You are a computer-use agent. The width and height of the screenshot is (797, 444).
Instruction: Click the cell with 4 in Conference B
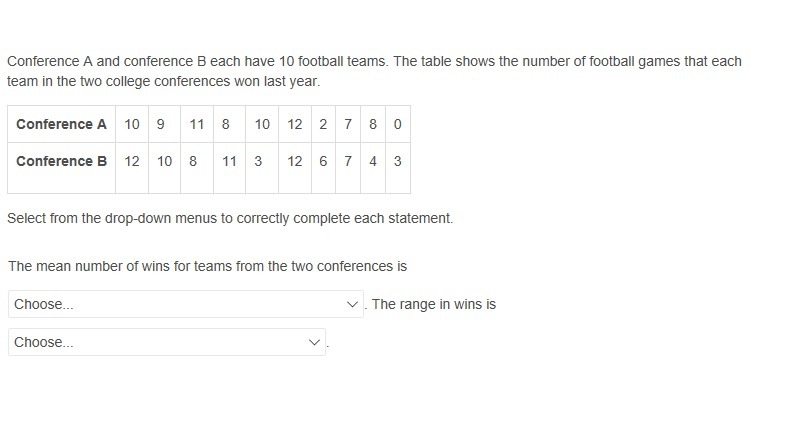point(373,168)
